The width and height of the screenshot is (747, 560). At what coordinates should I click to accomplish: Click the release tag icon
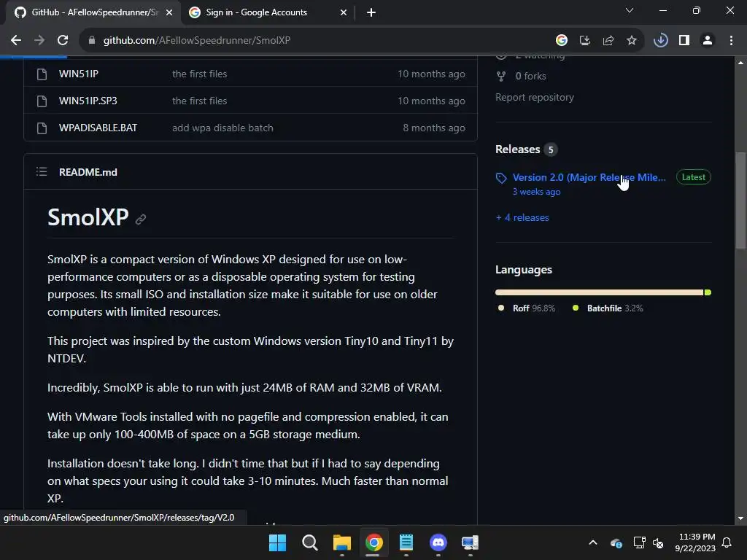(x=501, y=178)
